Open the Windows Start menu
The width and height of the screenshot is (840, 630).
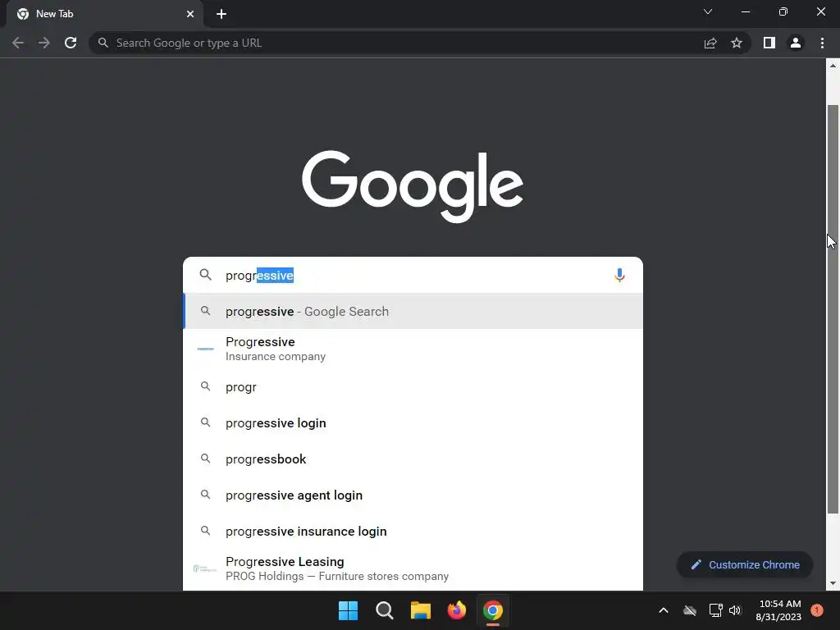tap(348, 610)
